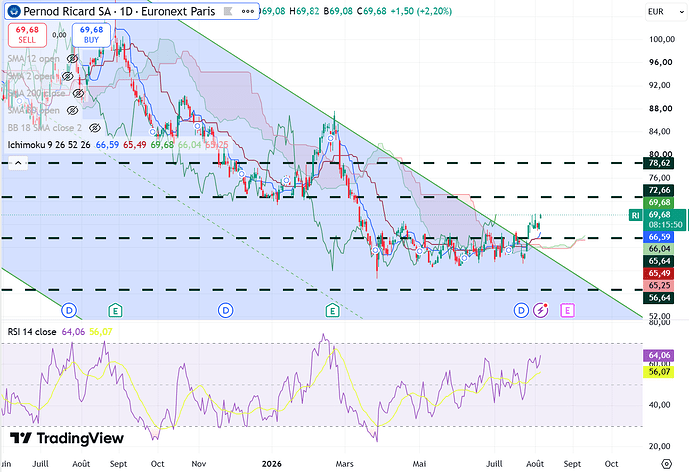Show the SMA 12 open indicator

(72, 58)
